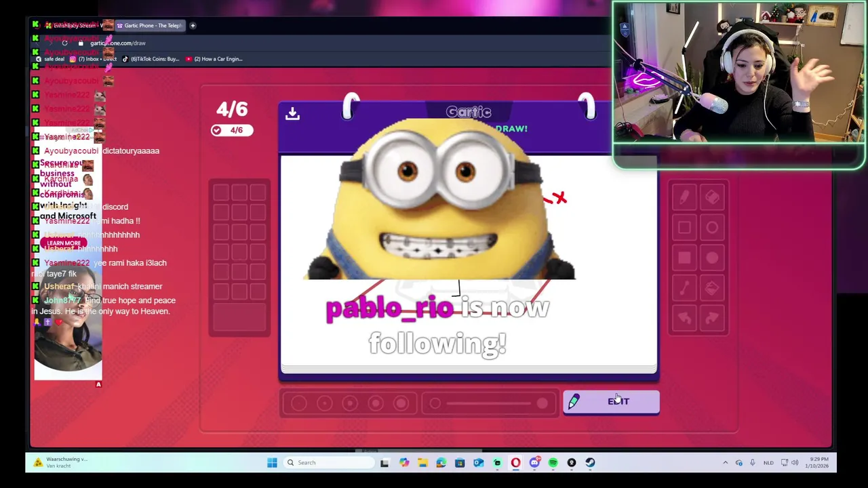Click the EDIT button

611,401
